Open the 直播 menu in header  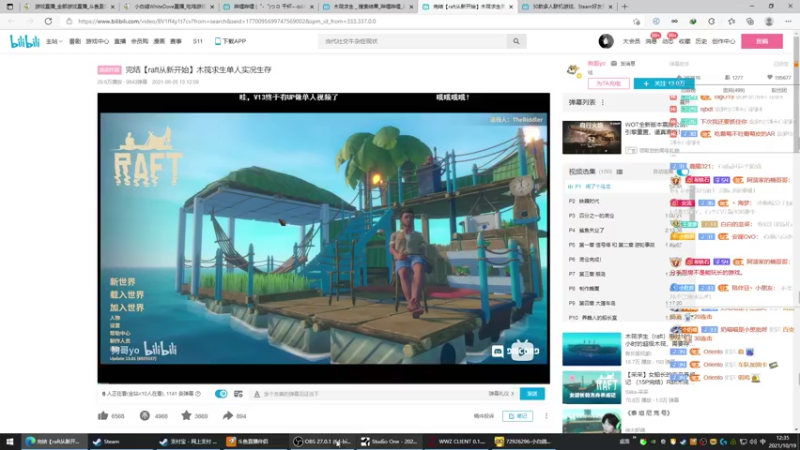(x=120, y=41)
